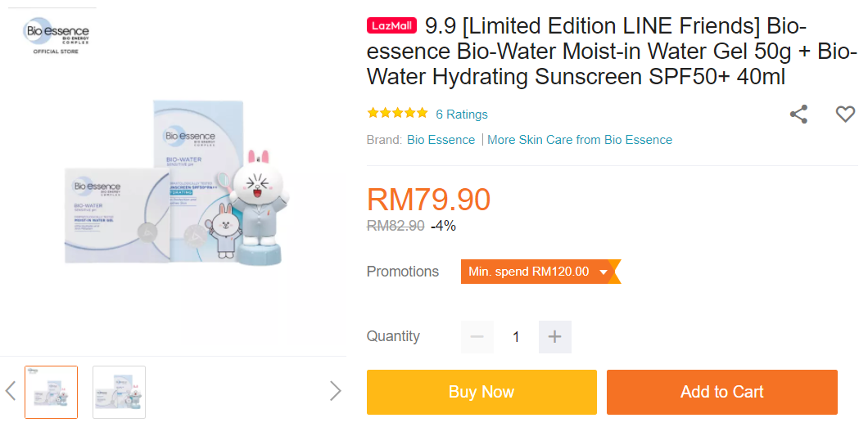This screenshot has width=868, height=427.
Task: Expand the Min. spend RM120.00 promotion
Action: pos(540,272)
